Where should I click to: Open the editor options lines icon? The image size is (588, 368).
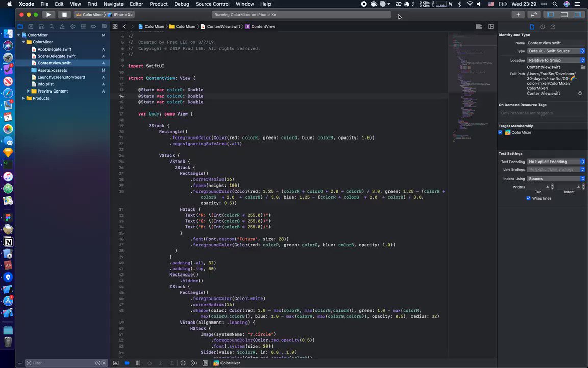coord(479,26)
